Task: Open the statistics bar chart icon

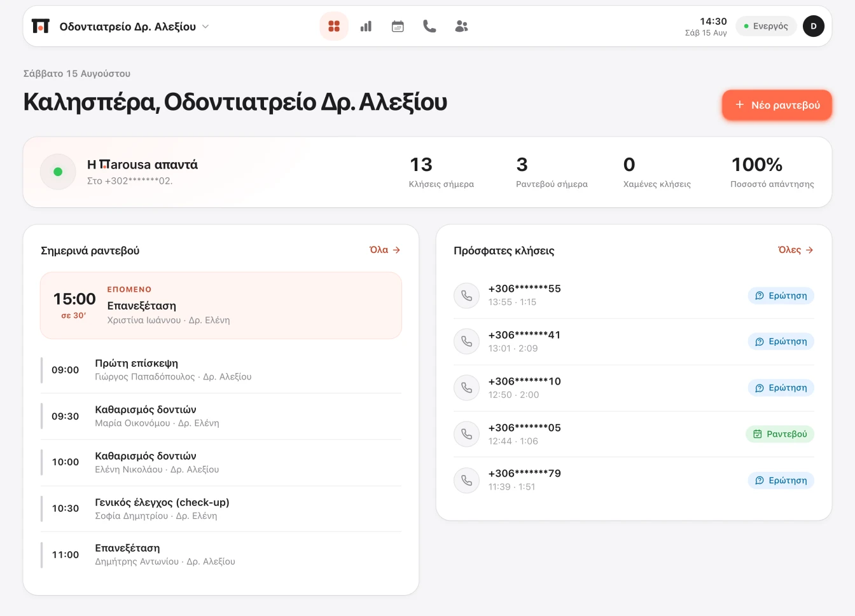Action: coord(366,26)
